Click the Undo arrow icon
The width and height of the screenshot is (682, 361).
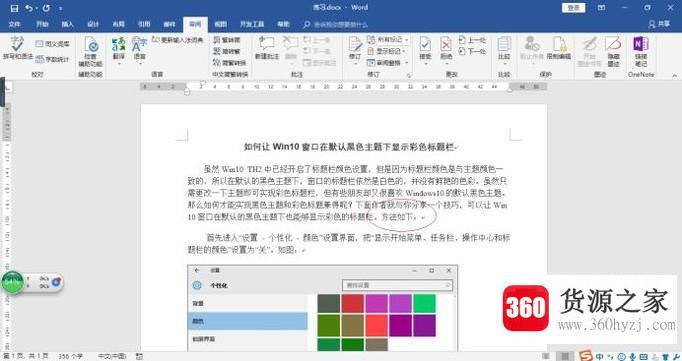tap(29, 8)
